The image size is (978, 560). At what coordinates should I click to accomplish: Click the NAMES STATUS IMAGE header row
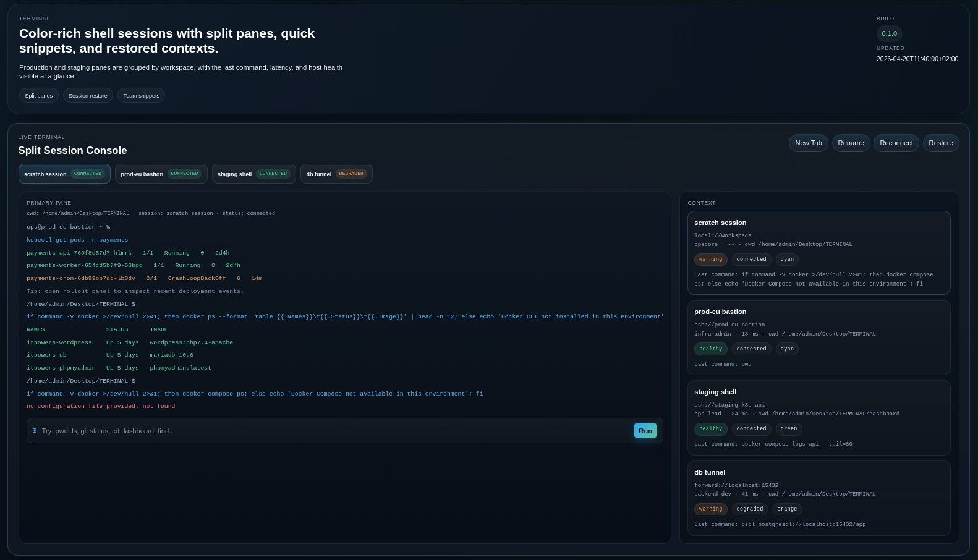(97, 329)
